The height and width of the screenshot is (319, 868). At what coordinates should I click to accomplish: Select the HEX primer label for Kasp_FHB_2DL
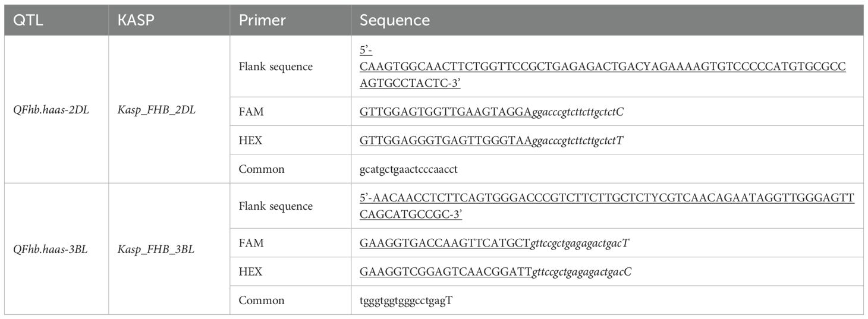(x=250, y=141)
